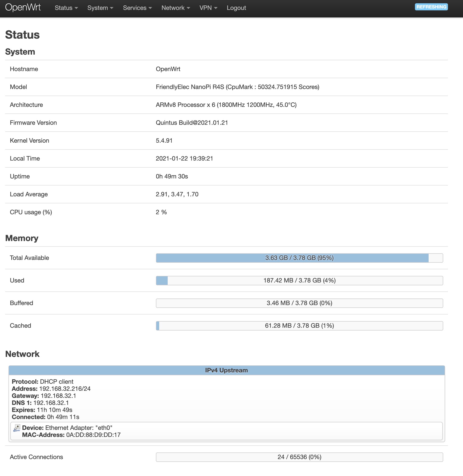Image resolution: width=463 pixels, height=476 pixels.
Task: Click the REFRESHING status badge
Action: pyautogui.click(x=431, y=7)
